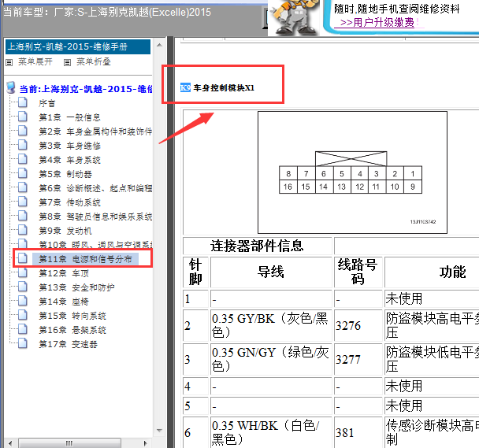Open 第2章 车身金属构件和装饰件
Screen dimensions: 479x448
pos(95,131)
